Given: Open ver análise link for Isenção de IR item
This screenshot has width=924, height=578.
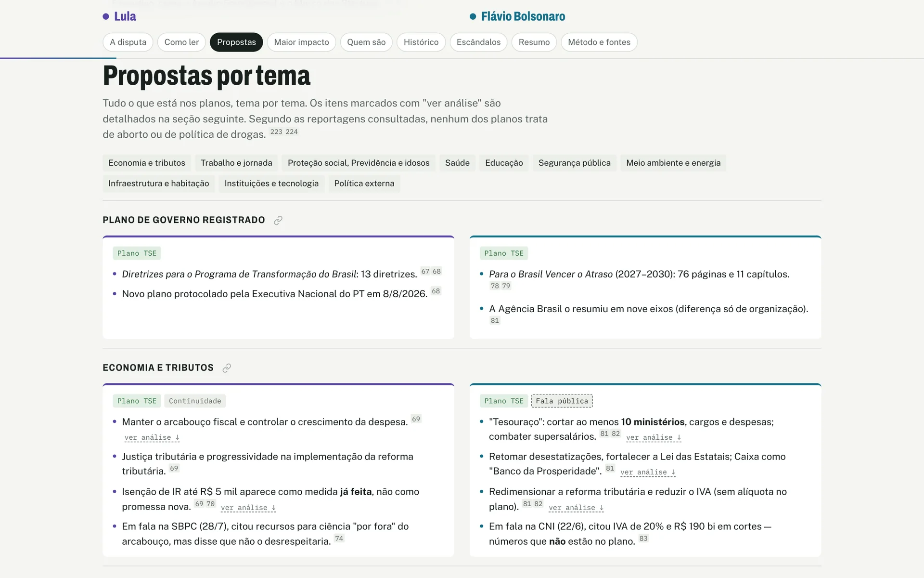Looking at the screenshot, I should point(248,508).
